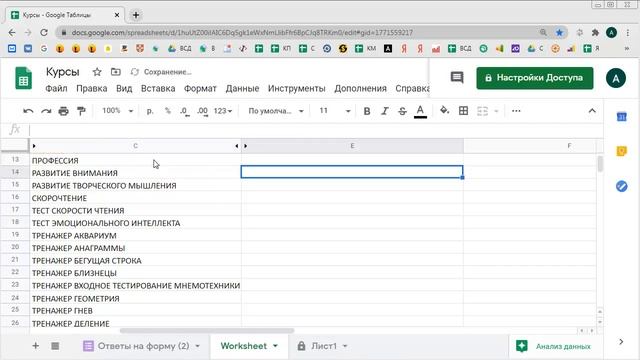640x360 pixels.
Task: Select the Paint format roller icon
Action: point(81,111)
